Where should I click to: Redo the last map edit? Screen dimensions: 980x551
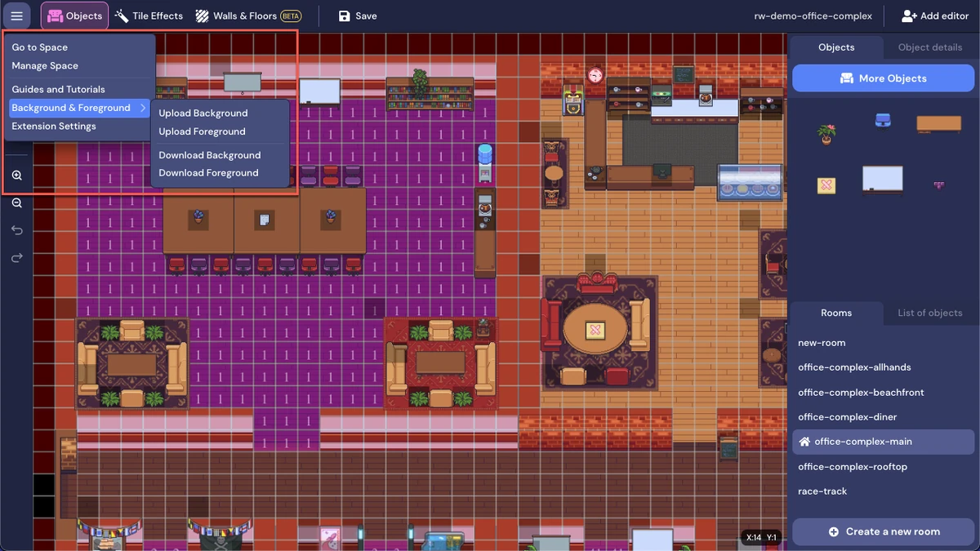(x=16, y=257)
